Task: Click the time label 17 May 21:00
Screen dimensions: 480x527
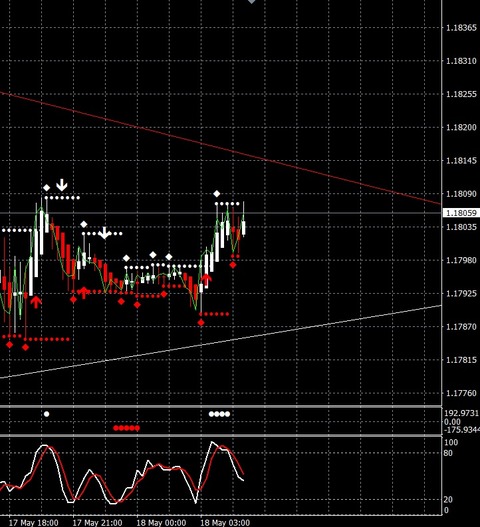Action: (97, 523)
